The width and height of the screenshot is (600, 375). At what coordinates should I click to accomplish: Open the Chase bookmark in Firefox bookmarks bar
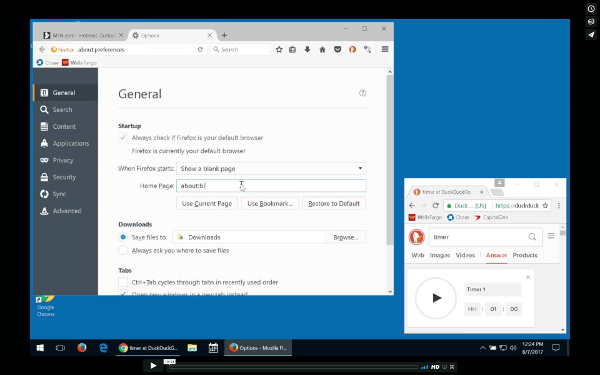coord(48,62)
